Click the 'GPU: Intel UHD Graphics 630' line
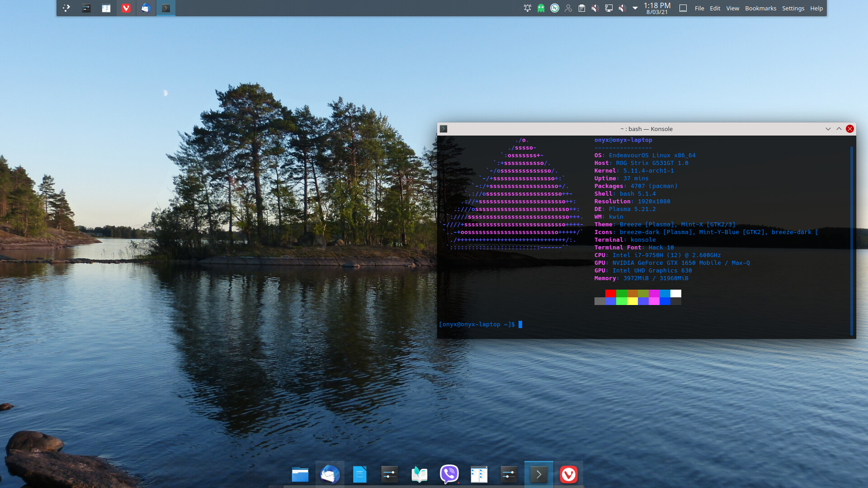 (x=643, y=271)
